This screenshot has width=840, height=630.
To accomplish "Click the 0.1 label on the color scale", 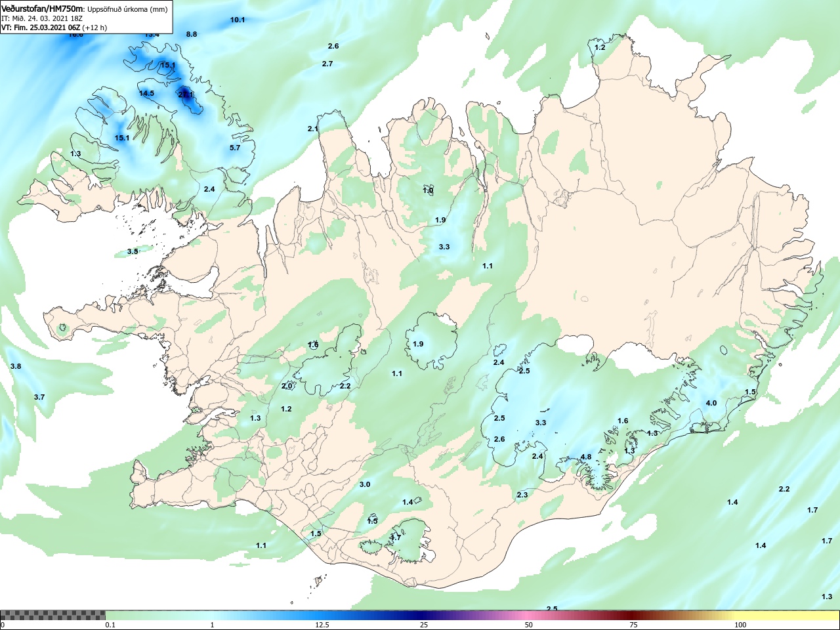I will point(110,625).
